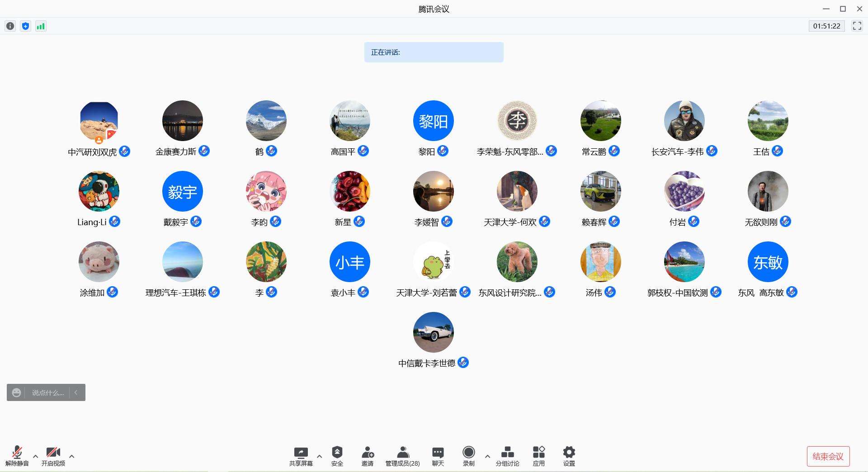Expand audio options arrow beside 解除静音
Viewport: 868px width, 472px height.
click(36, 456)
